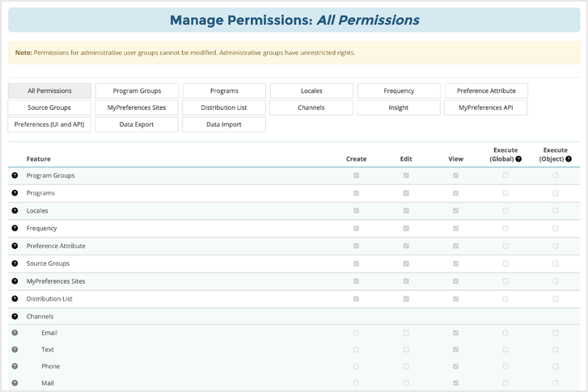Open the MyPreferences API tab

tap(486, 107)
